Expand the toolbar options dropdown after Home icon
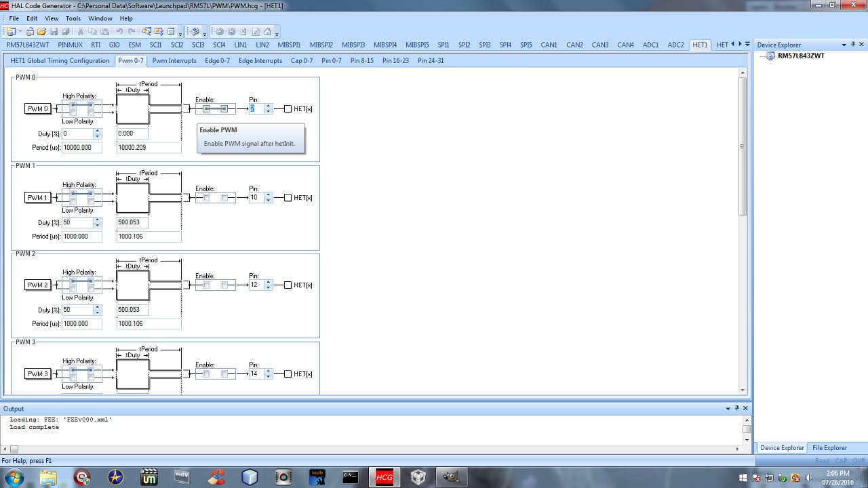Image resolution: width=868 pixels, height=488 pixels. tap(277, 33)
